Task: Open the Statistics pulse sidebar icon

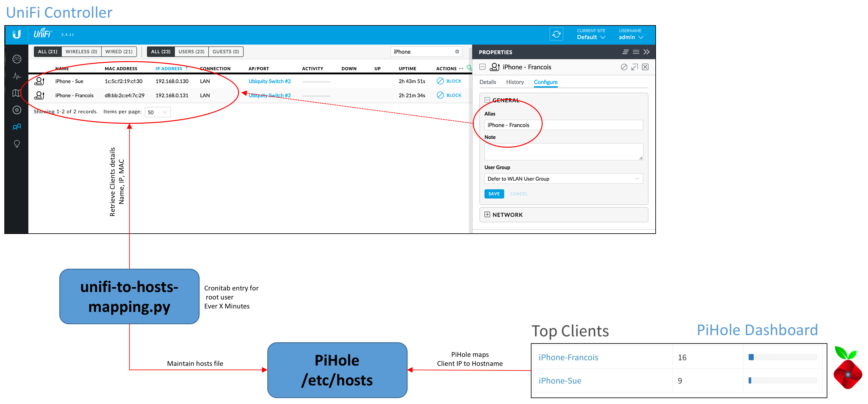Action: [x=17, y=76]
